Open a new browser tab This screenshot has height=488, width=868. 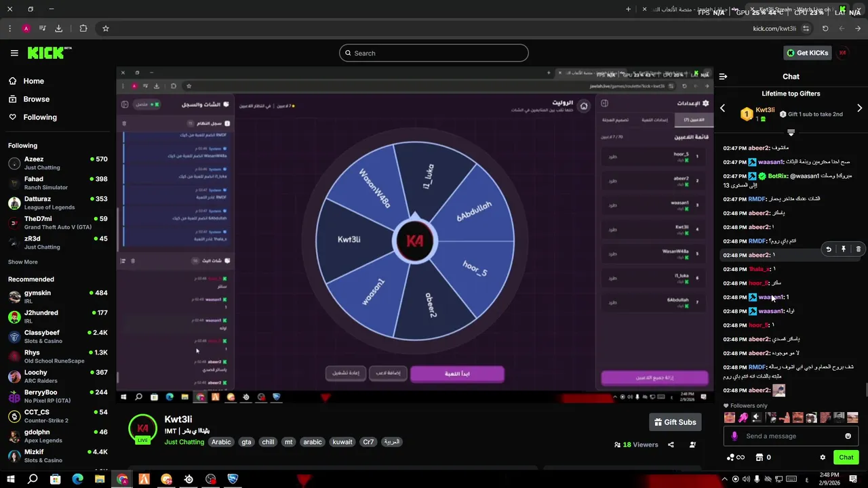point(628,9)
